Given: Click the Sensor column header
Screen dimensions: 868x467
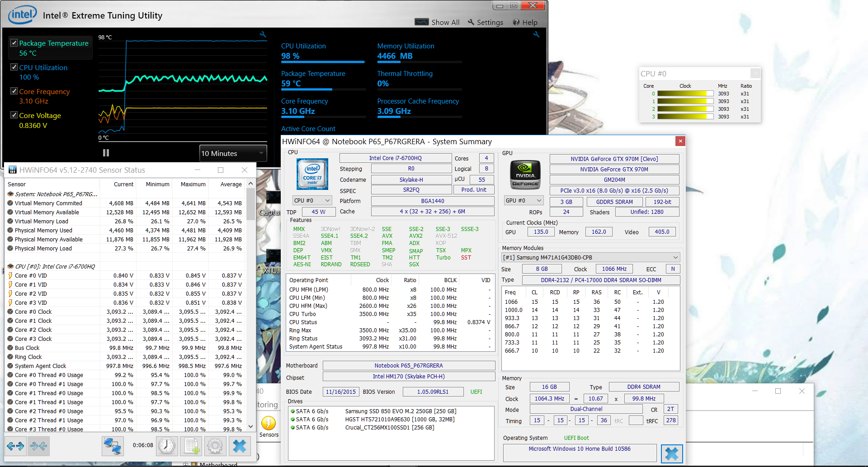Looking at the screenshot, I should coord(52,184).
